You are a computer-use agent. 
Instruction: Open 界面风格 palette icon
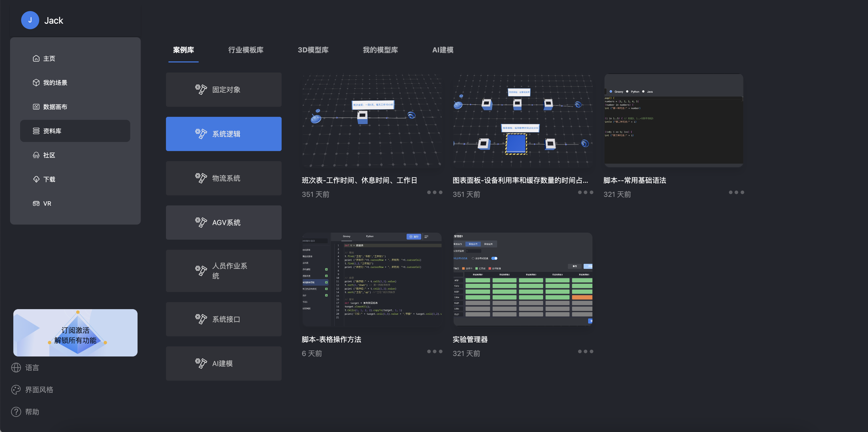[x=16, y=390]
